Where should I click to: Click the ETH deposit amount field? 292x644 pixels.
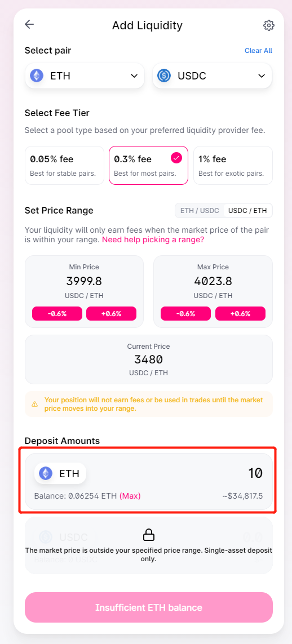pos(149,481)
